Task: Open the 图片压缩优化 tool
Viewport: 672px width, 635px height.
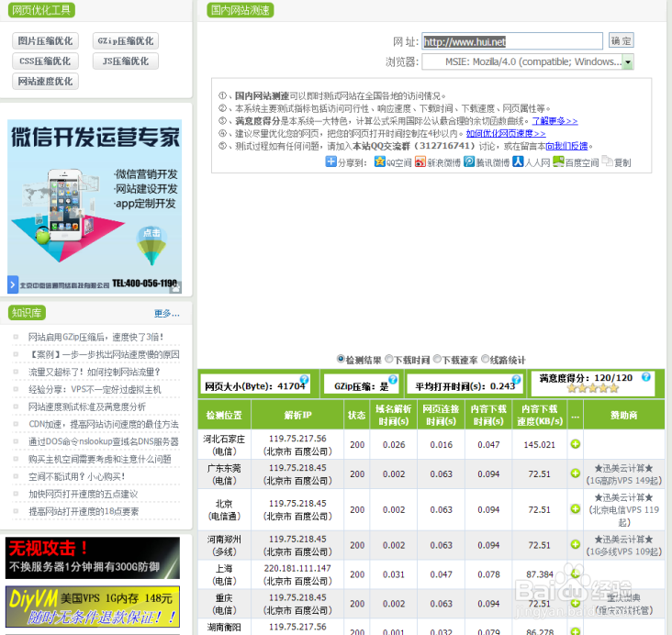Action: (x=45, y=41)
